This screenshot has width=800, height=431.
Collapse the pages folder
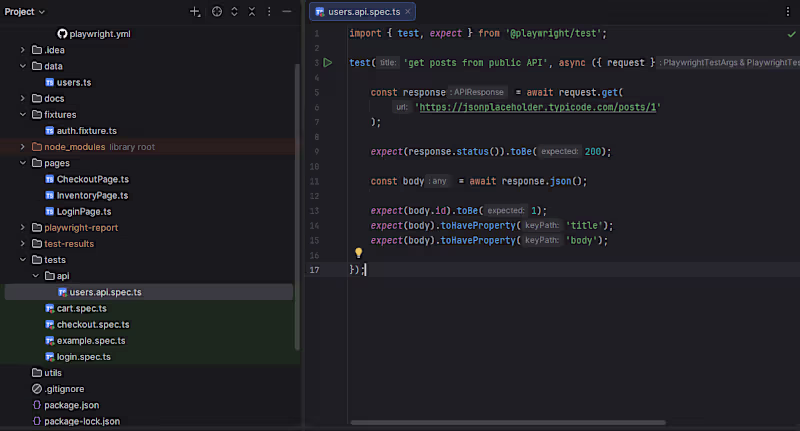[x=22, y=163]
